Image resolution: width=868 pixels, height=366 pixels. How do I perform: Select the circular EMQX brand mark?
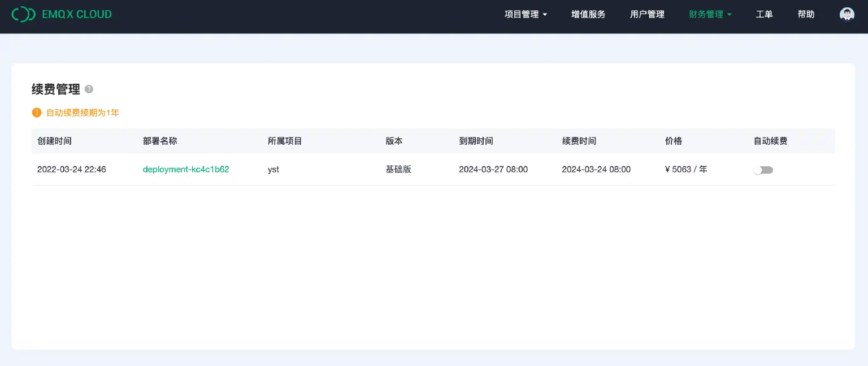23,14
